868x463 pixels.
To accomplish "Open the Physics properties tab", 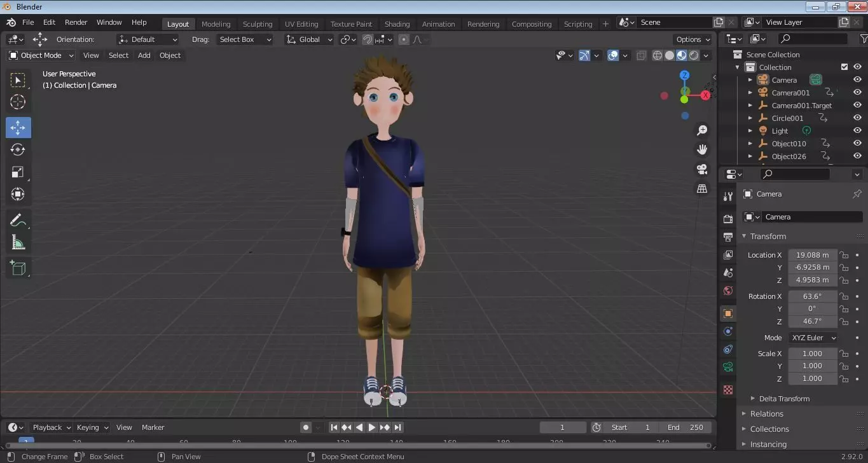I will 728,331.
